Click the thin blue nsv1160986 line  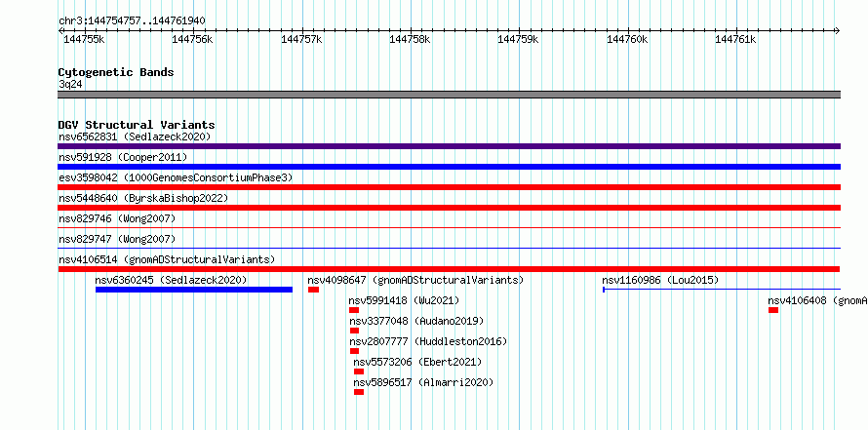722,289
